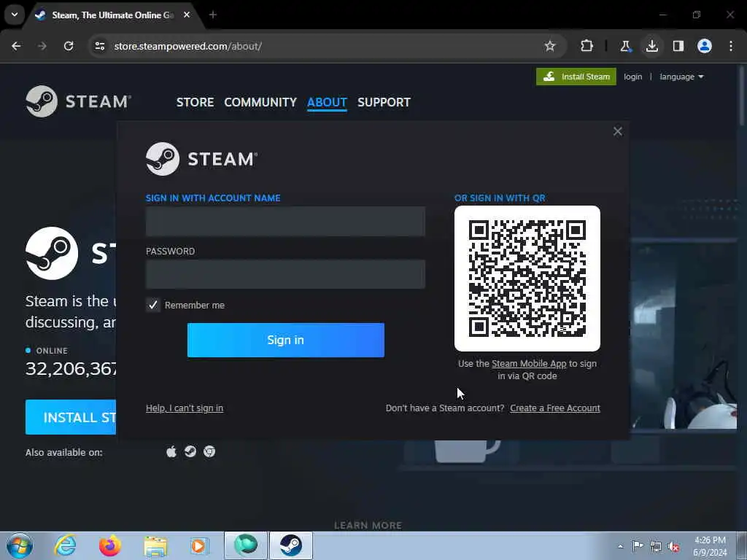Viewport: 747px width, 560px height.
Task: Open the login link in header
Action: [632, 77]
